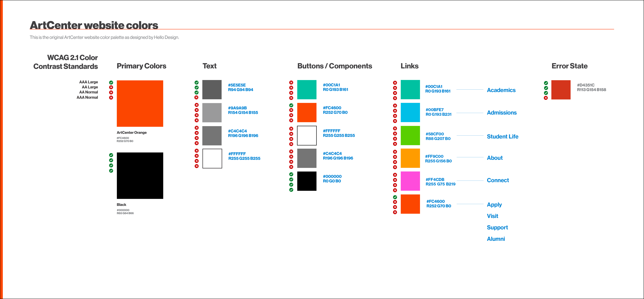Image resolution: width=644 pixels, height=299 pixels.
Task: Click the red X icon beside AA Normal
Action: pyautogui.click(x=111, y=92)
